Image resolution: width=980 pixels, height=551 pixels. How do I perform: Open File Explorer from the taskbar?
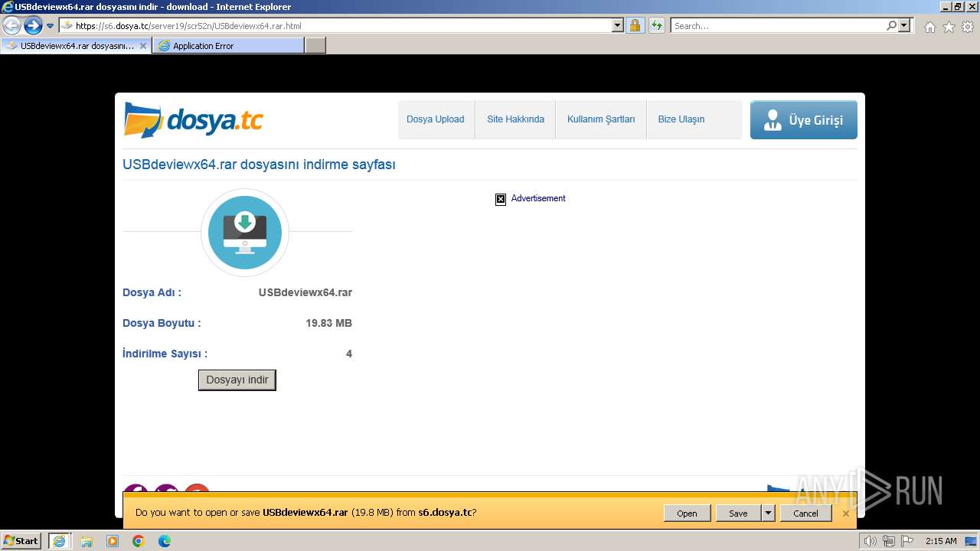87,541
